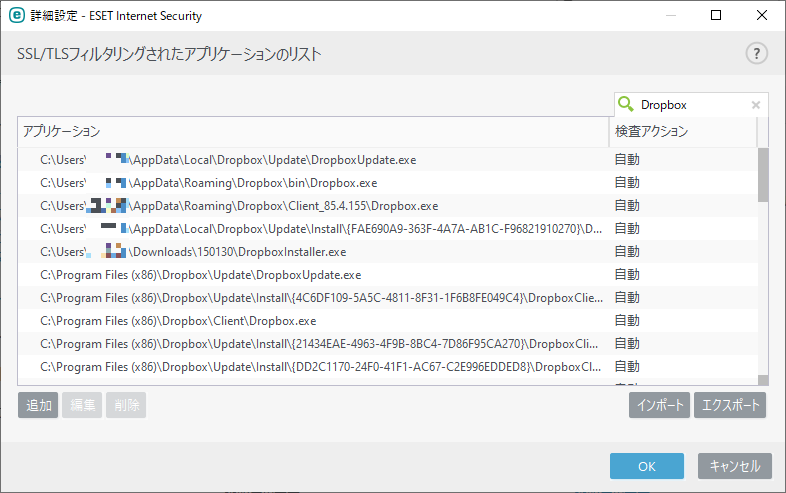Click the キャンセル button
This screenshot has width=786, height=493.
point(735,466)
